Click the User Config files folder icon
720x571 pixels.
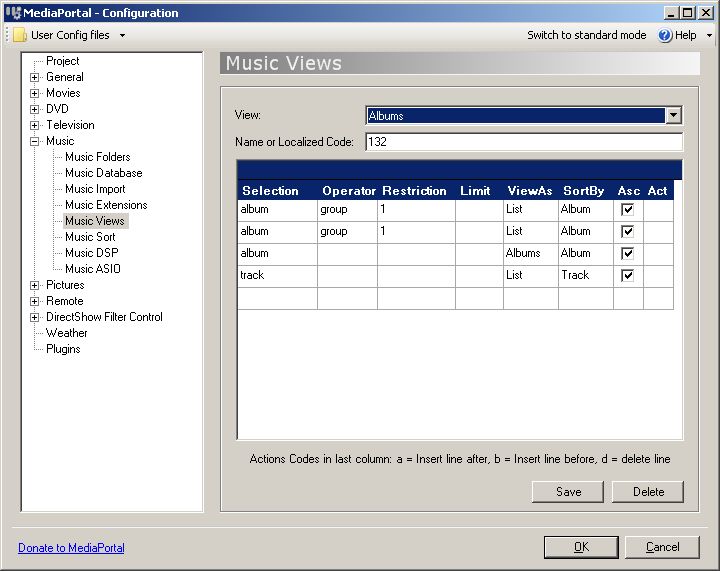(20, 35)
